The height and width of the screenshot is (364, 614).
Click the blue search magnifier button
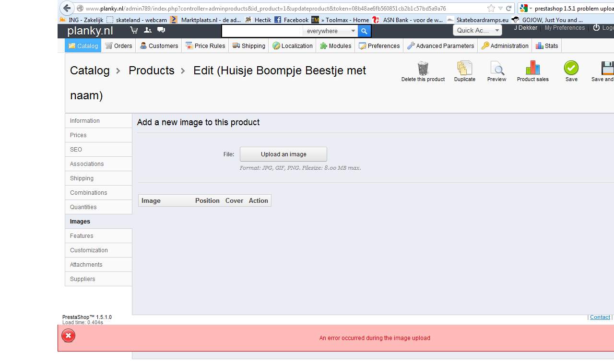(x=365, y=31)
